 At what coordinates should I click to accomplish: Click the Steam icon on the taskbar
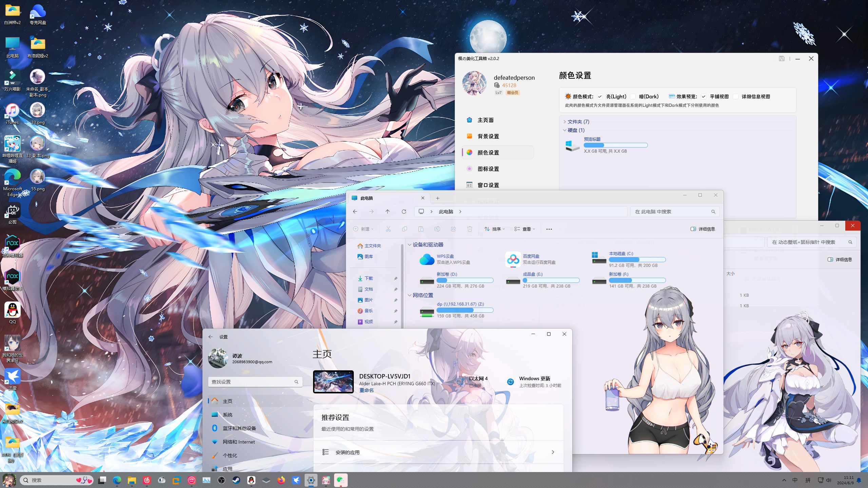pos(236,480)
